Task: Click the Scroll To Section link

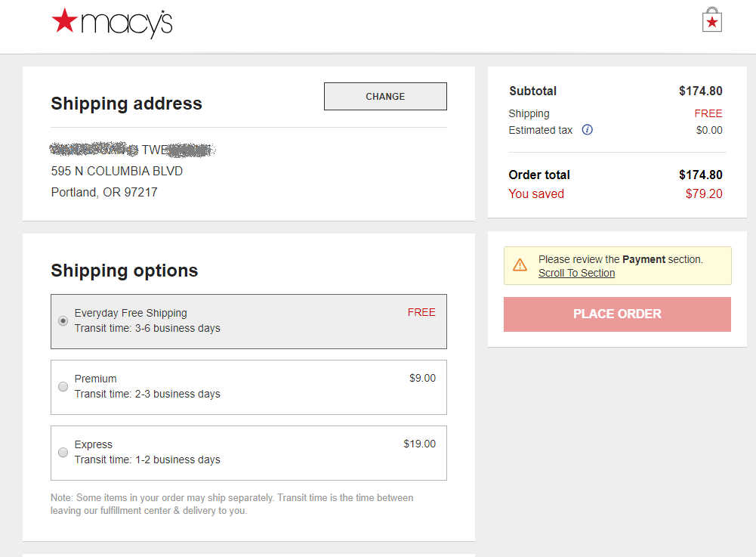Action: (x=576, y=273)
